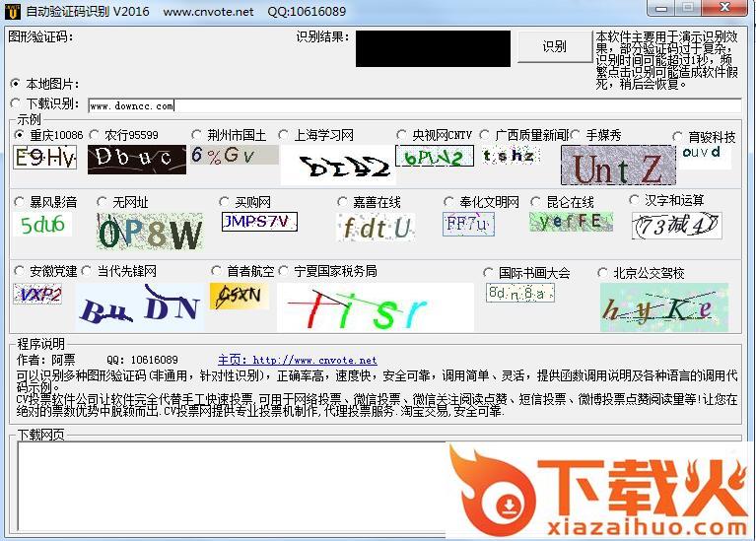This screenshot has width=756, height=541.
Task: Choose the 宁夏国家税务局 sample option
Action: (x=284, y=271)
